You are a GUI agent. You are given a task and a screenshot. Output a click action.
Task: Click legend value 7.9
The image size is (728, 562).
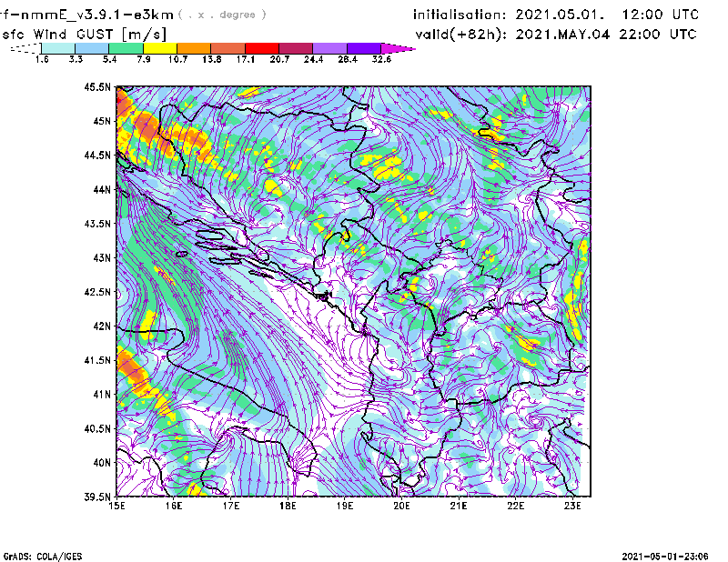click(x=144, y=59)
